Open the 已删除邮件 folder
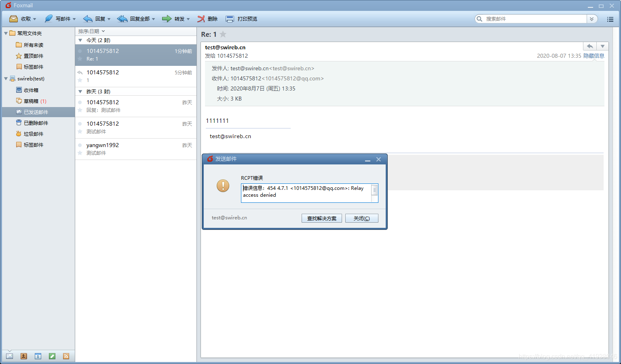Image resolution: width=621 pixels, height=364 pixels. pos(32,123)
